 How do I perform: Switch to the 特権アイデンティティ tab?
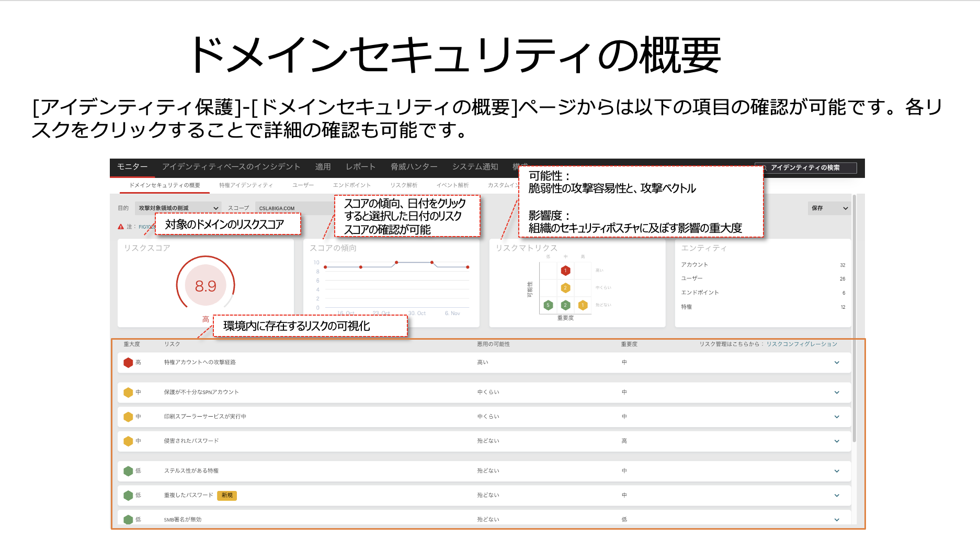click(246, 185)
